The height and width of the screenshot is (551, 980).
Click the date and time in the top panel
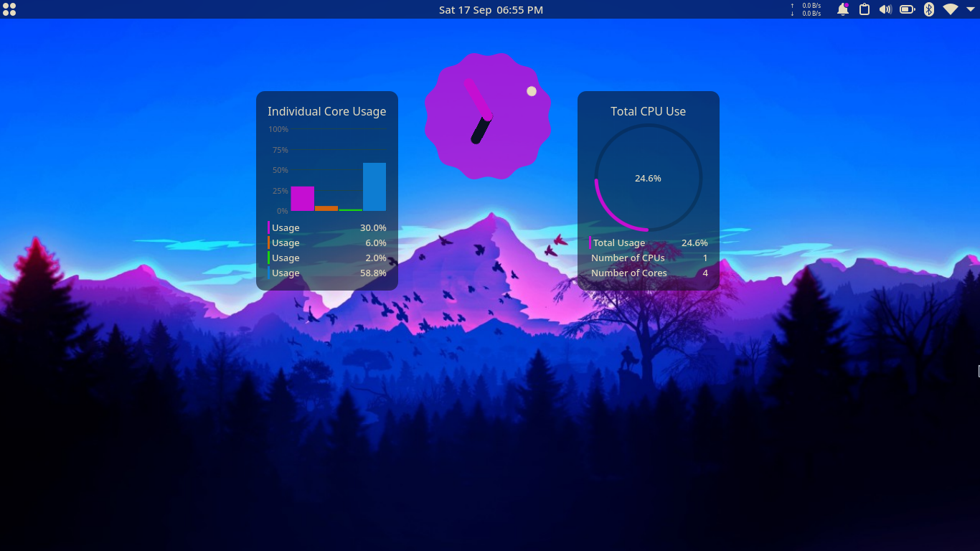tap(491, 9)
